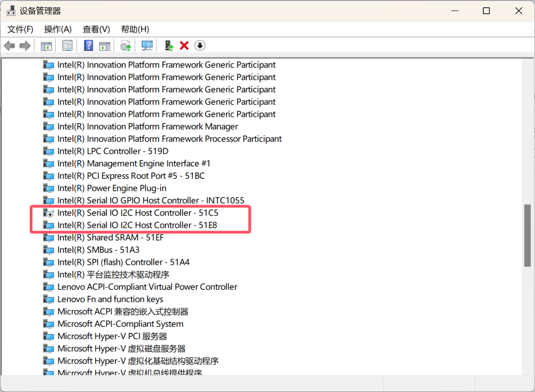Select Microsoft ACPI 兼容的嵌入式控制器

(x=123, y=312)
